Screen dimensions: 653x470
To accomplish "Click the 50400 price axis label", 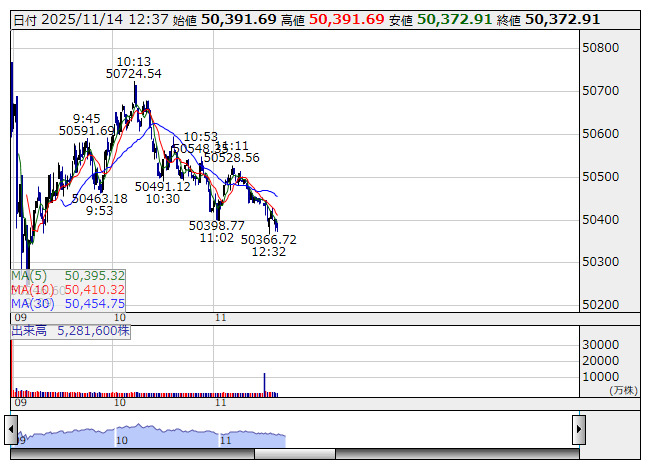I will (601, 219).
